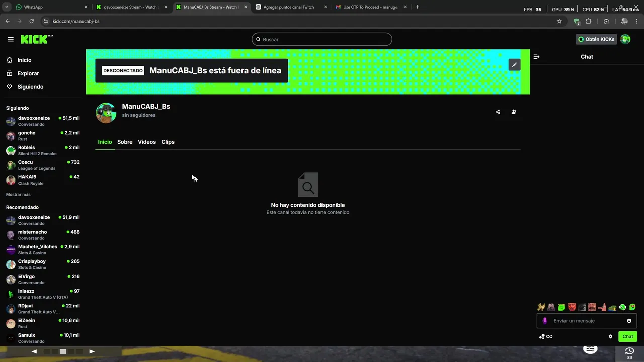The image size is (644, 362).
Task: Click the user icon right of the share icon
Action: [x=514, y=112]
